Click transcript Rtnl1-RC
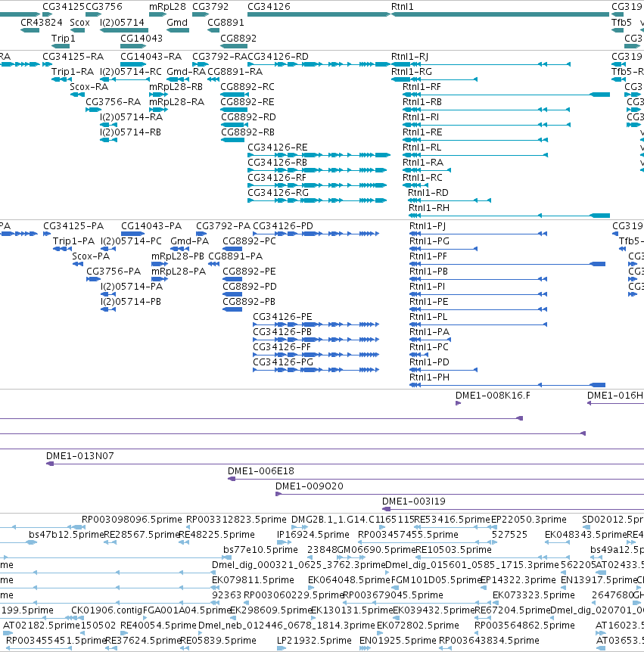The width and height of the screenshot is (644, 652). coord(422,178)
